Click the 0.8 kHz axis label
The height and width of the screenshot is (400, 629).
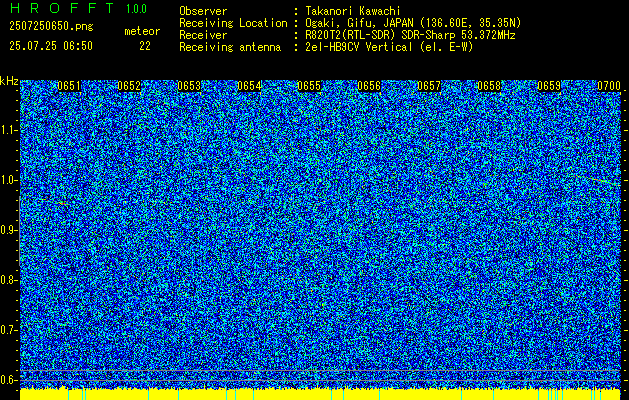click(x=9, y=280)
